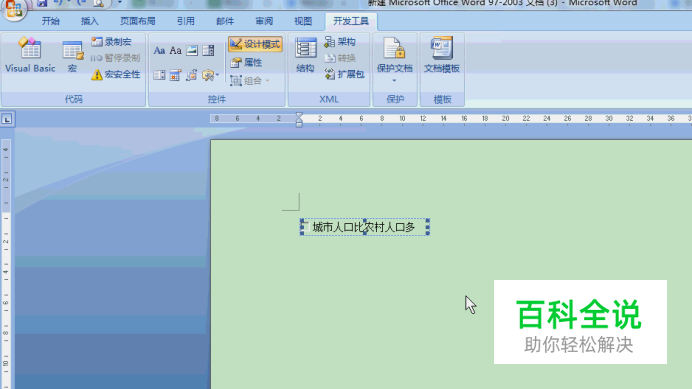Insert a building block gallery control
692x389 pixels.
click(x=192, y=75)
